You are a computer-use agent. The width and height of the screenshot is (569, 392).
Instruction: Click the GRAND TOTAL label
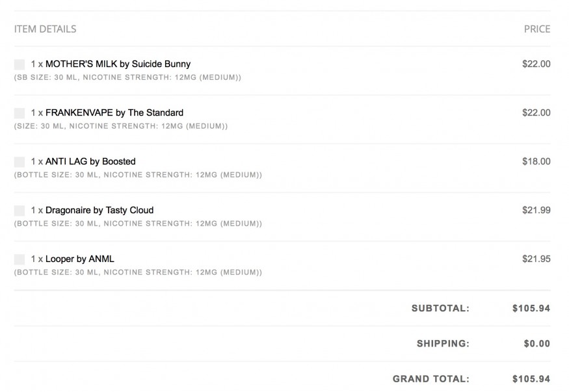(x=430, y=378)
